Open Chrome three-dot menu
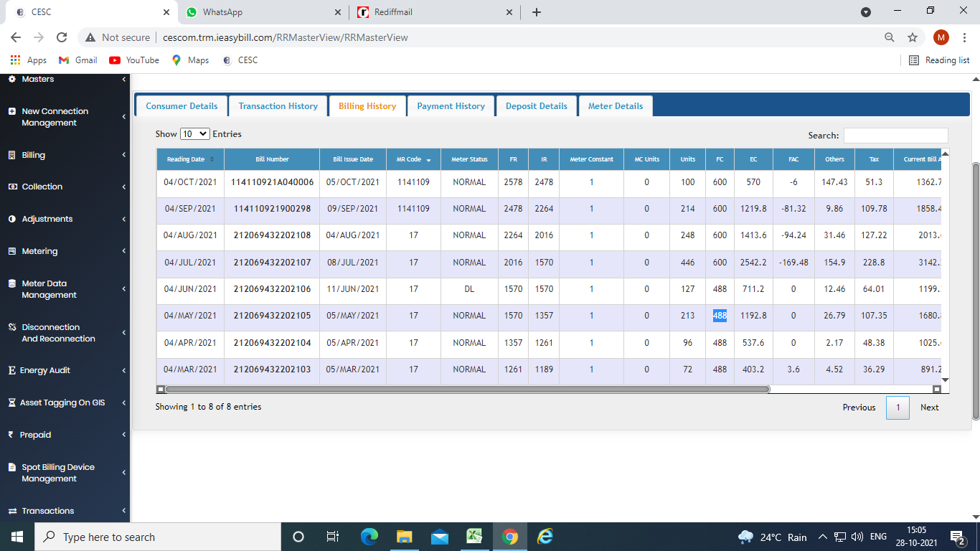 coord(965,37)
